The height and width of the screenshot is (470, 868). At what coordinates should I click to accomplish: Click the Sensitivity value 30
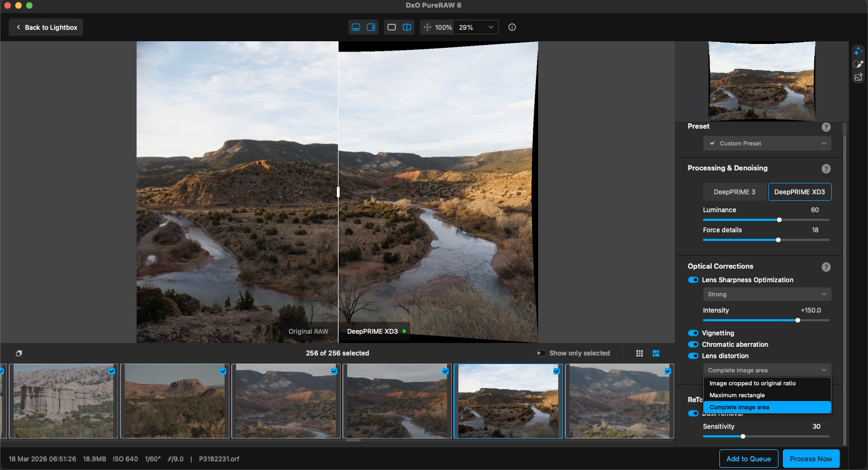tap(816, 427)
